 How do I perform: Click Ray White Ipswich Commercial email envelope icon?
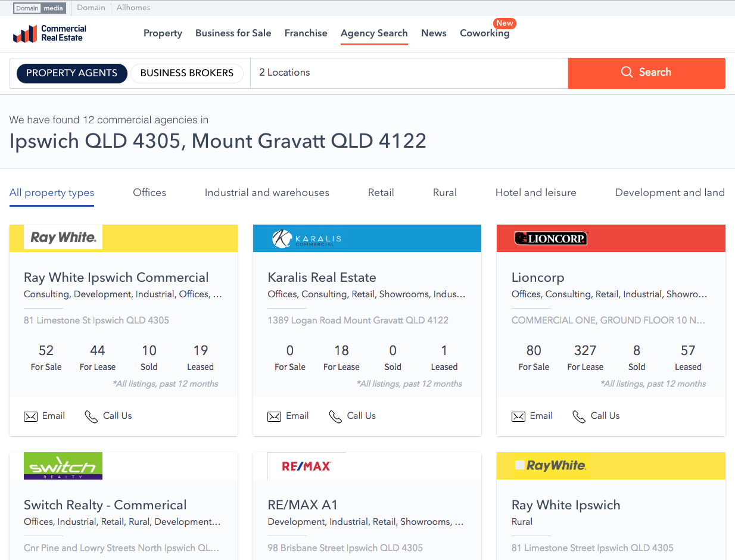pyautogui.click(x=30, y=416)
